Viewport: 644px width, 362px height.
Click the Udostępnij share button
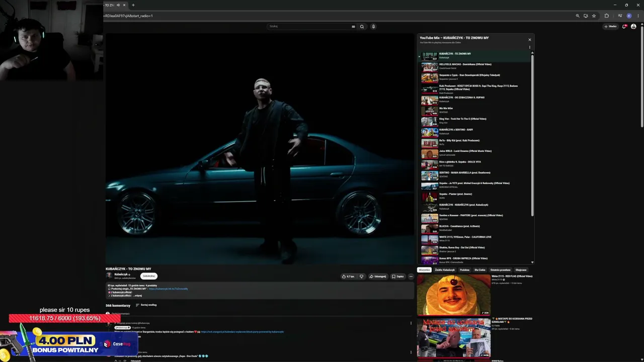pos(378,276)
